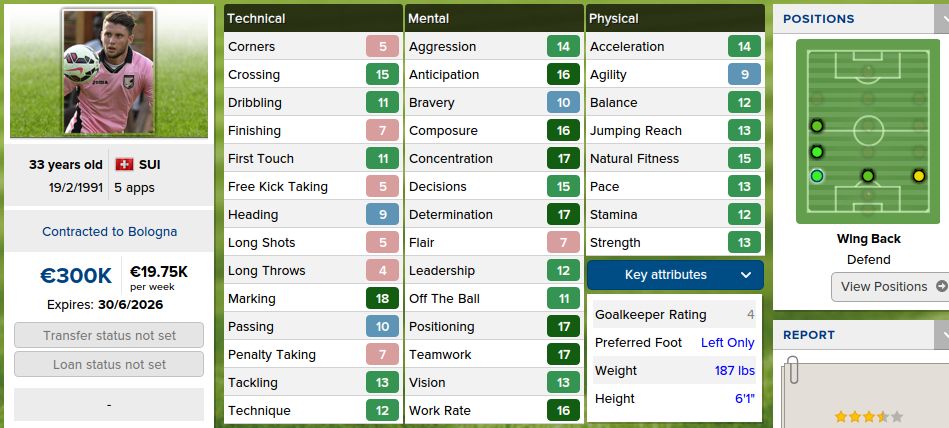Select the middle left-flank position dot
The height and width of the screenshot is (428, 949).
pyautogui.click(x=817, y=152)
